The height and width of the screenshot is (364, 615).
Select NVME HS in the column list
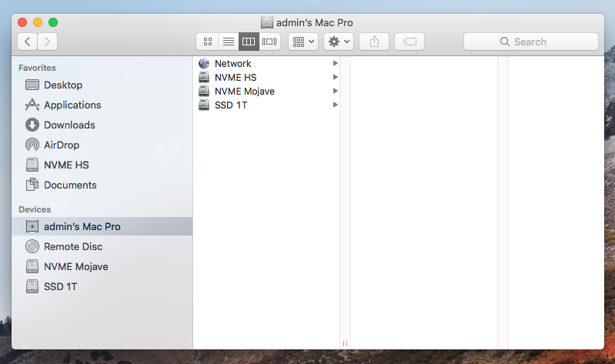point(266,77)
